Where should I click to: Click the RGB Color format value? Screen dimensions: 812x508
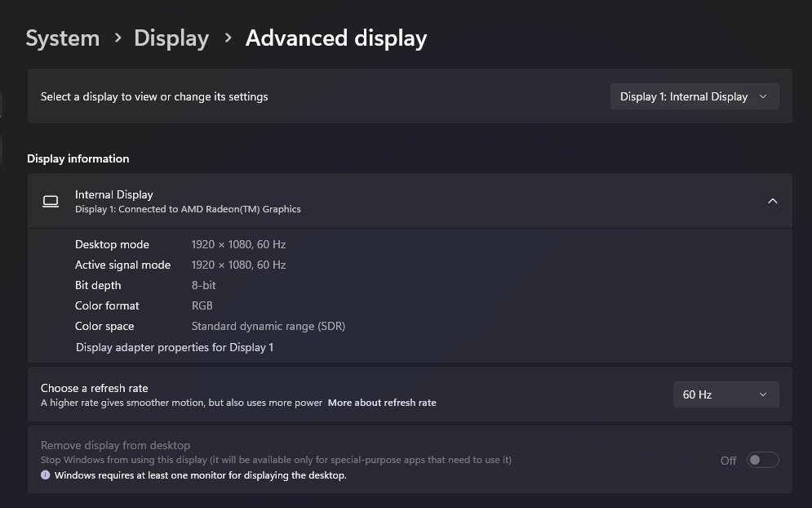pos(202,305)
